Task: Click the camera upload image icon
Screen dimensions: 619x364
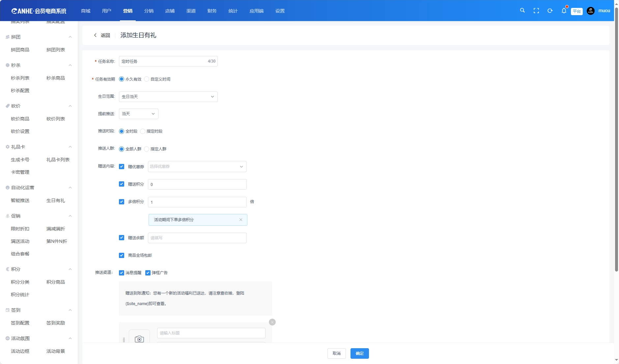Action: point(139,339)
